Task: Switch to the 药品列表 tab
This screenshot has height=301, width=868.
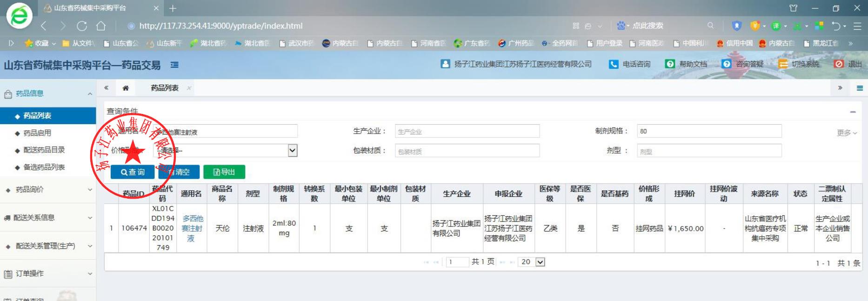Action: (165, 88)
